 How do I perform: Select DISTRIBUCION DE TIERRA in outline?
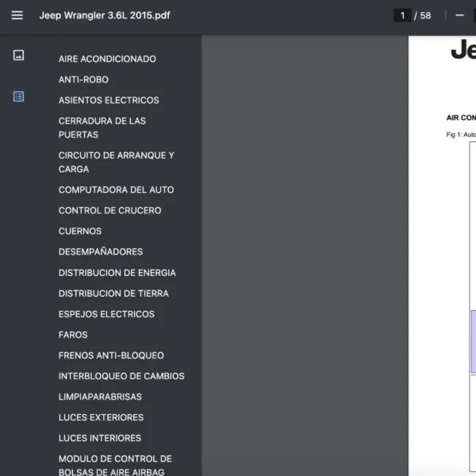[113, 293]
